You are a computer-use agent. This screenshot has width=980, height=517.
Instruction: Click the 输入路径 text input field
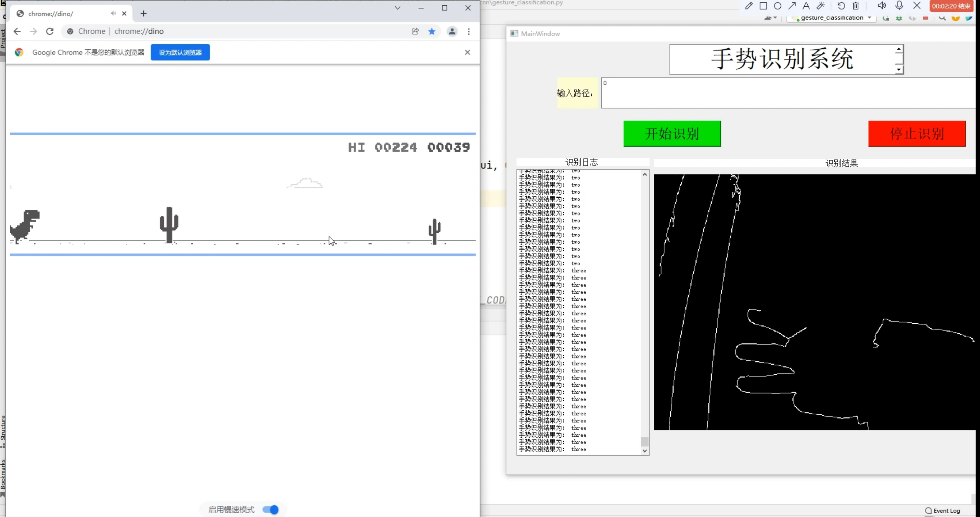[787, 93]
